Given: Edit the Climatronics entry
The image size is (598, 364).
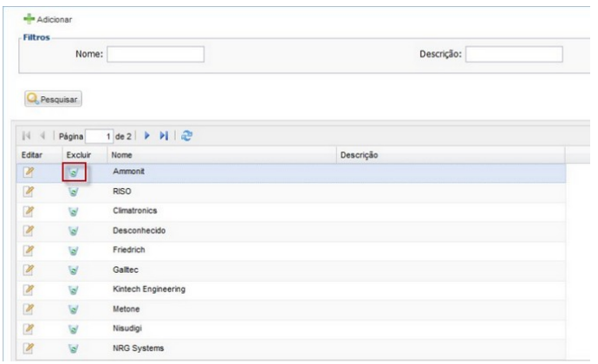Looking at the screenshot, I should [x=29, y=211].
